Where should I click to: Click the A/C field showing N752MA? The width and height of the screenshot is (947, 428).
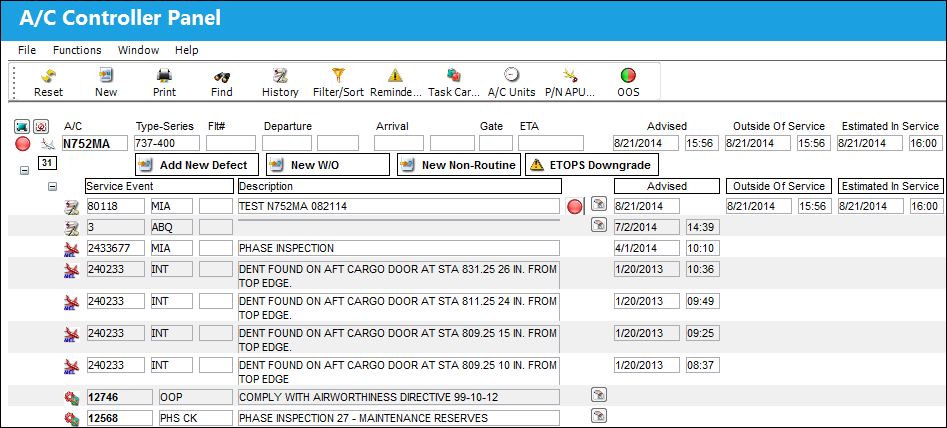(x=95, y=144)
